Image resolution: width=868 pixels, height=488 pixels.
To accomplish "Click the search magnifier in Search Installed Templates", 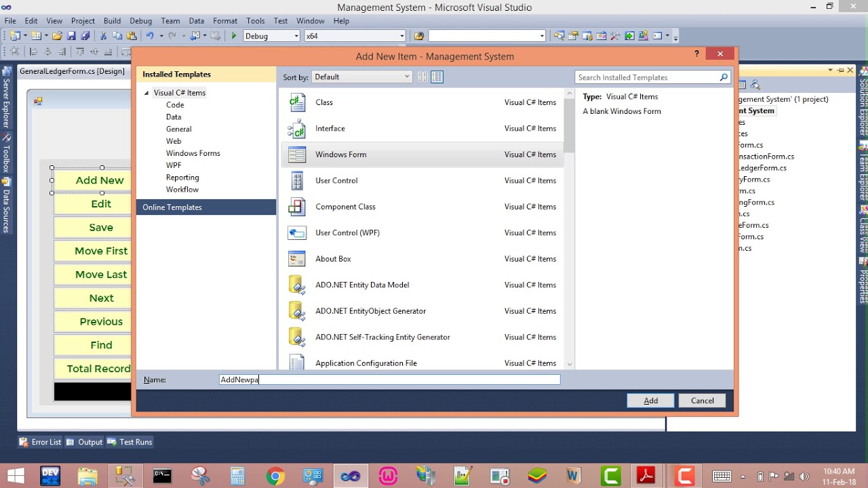I will pyautogui.click(x=724, y=77).
